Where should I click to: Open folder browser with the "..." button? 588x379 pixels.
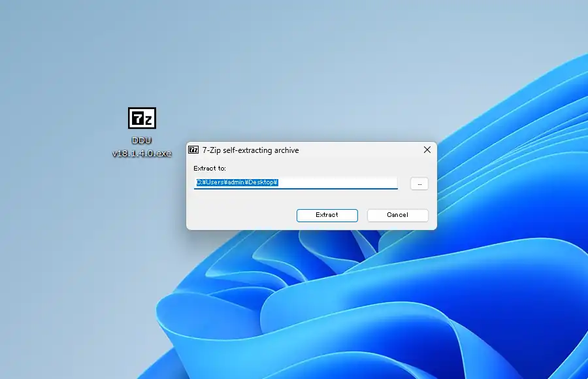419,184
